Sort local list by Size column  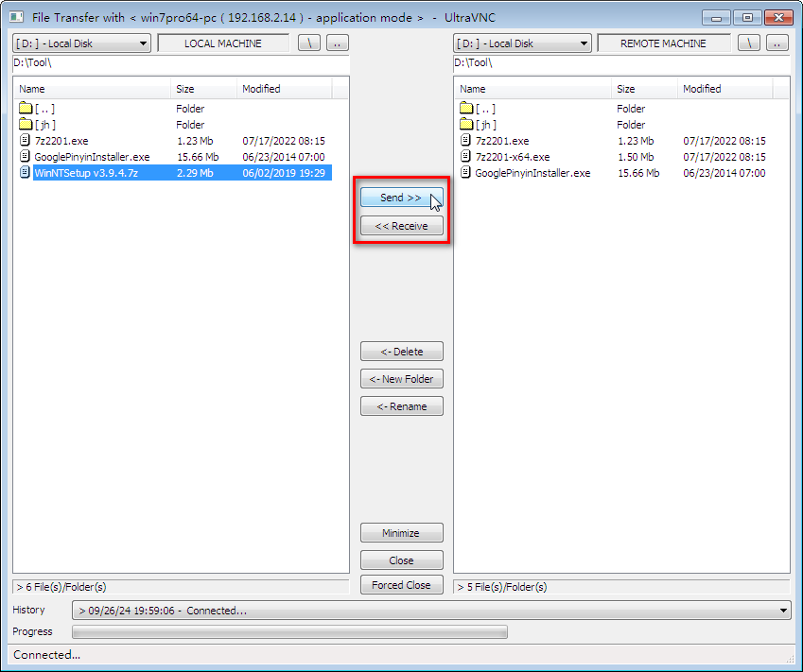click(203, 89)
